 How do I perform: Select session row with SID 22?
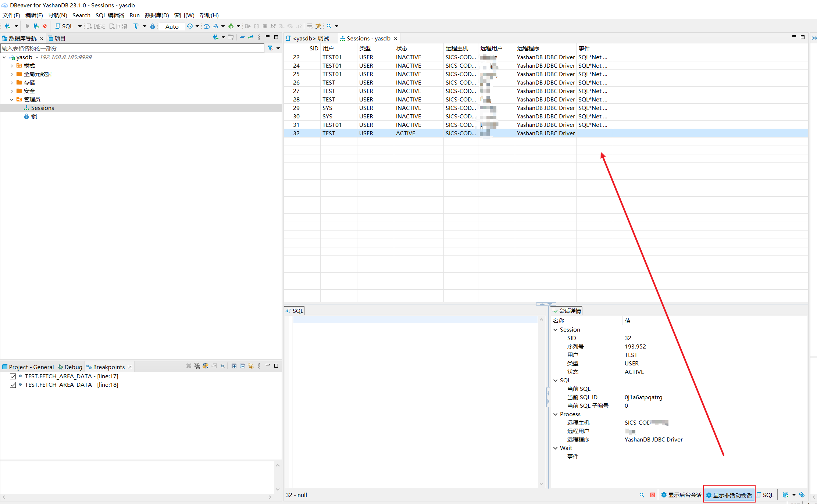pyautogui.click(x=546, y=57)
